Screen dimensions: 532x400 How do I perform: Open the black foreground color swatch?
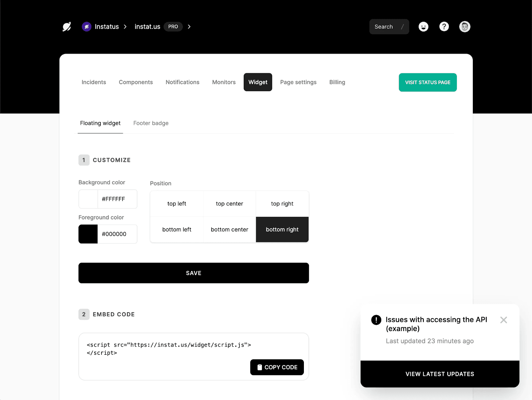[88, 234]
